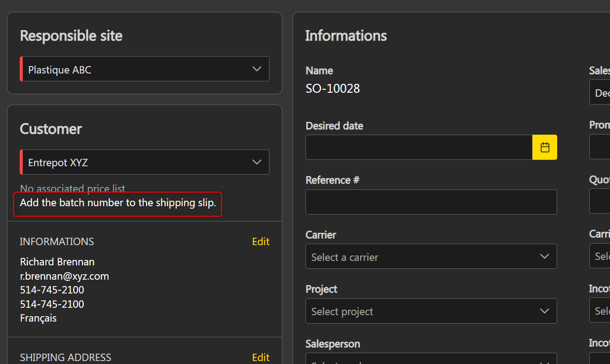Click the chevron arrow in Responsible site field
The width and height of the screenshot is (610, 364).
[x=257, y=69]
